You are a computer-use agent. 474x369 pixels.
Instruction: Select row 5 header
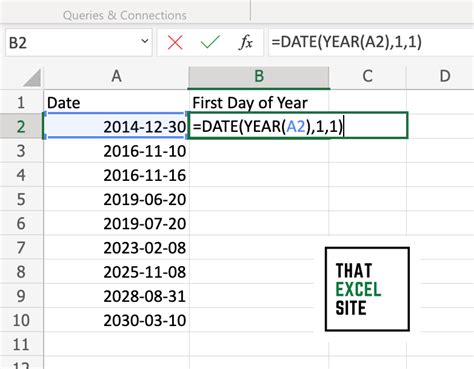tap(21, 199)
